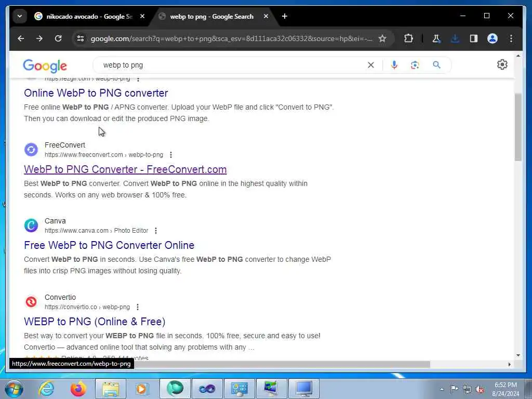This screenshot has width=532, height=399.
Task: Open the Extensions puzzle icon
Action: click(x=408, y=38)
